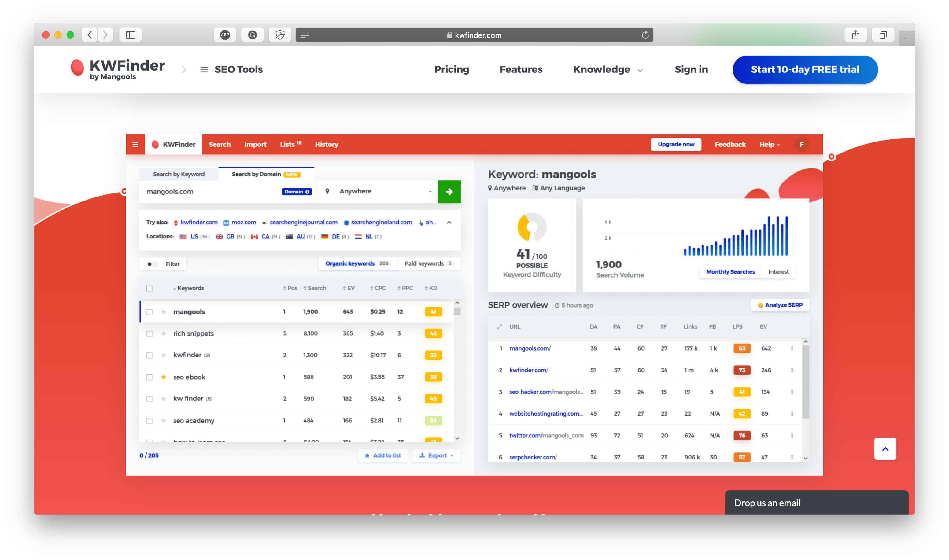
Task: Show Reader view icon in address bar
Action: [x=305, y=35]
